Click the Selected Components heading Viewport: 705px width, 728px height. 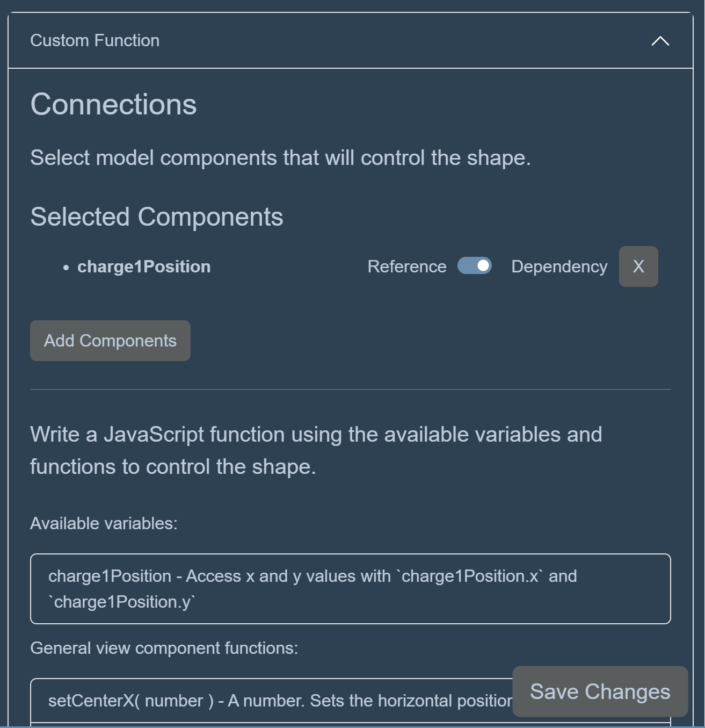157,217
